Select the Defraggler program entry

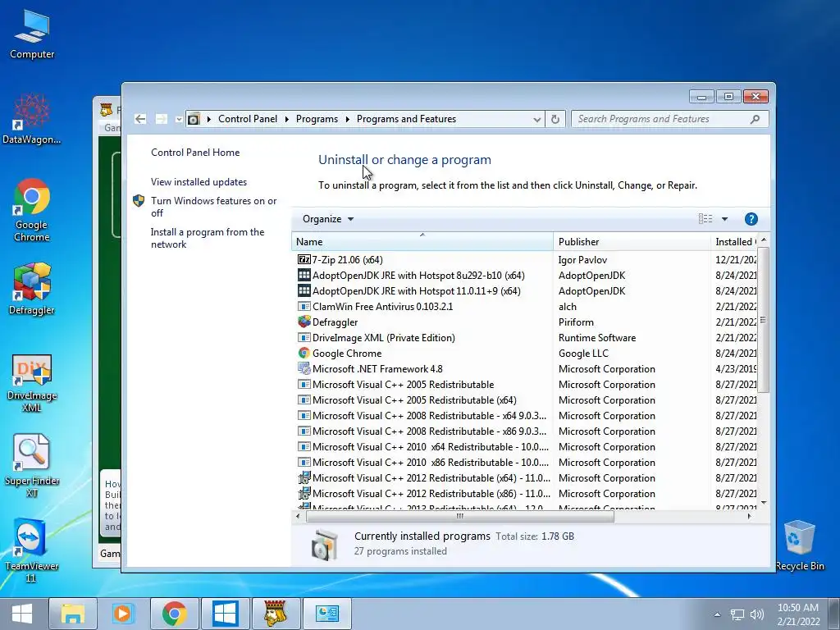pyautogui.click(x=527, y=322)
